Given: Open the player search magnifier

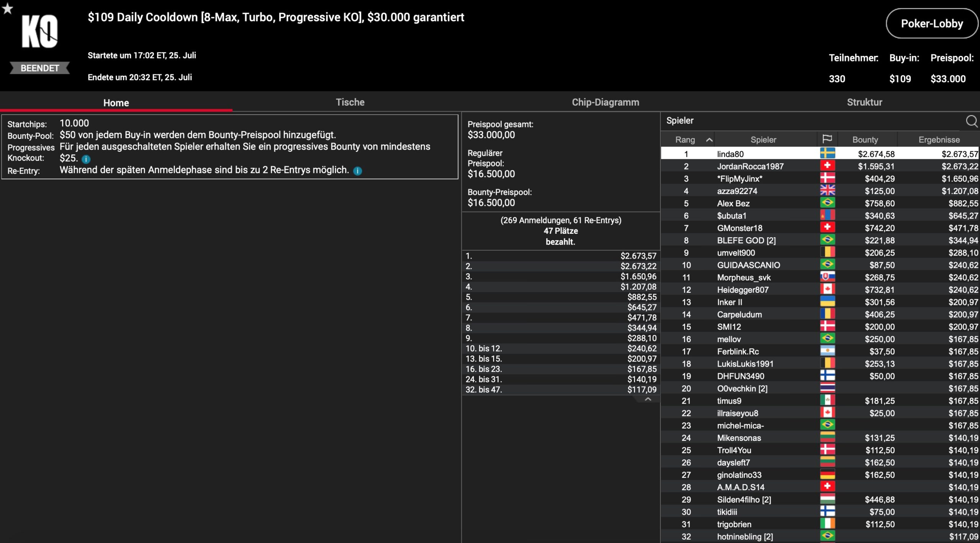Looking at the screenshot, I should (971, 121).
